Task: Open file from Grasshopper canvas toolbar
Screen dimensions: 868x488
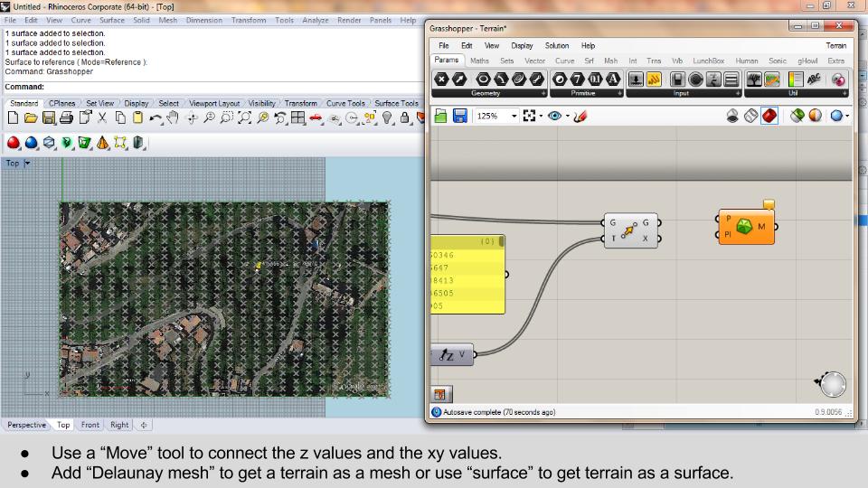Action: pos(440,117)
